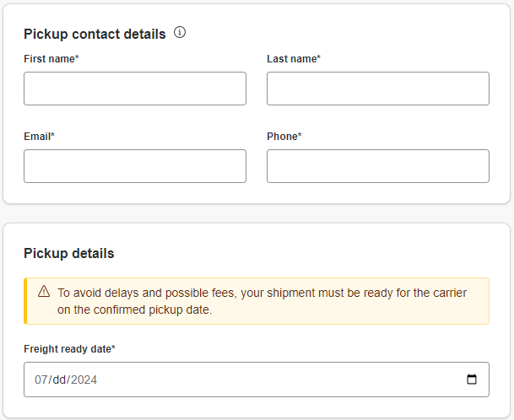
Task: Click the Pickup details heading
Action: click(x=69, y=254)
